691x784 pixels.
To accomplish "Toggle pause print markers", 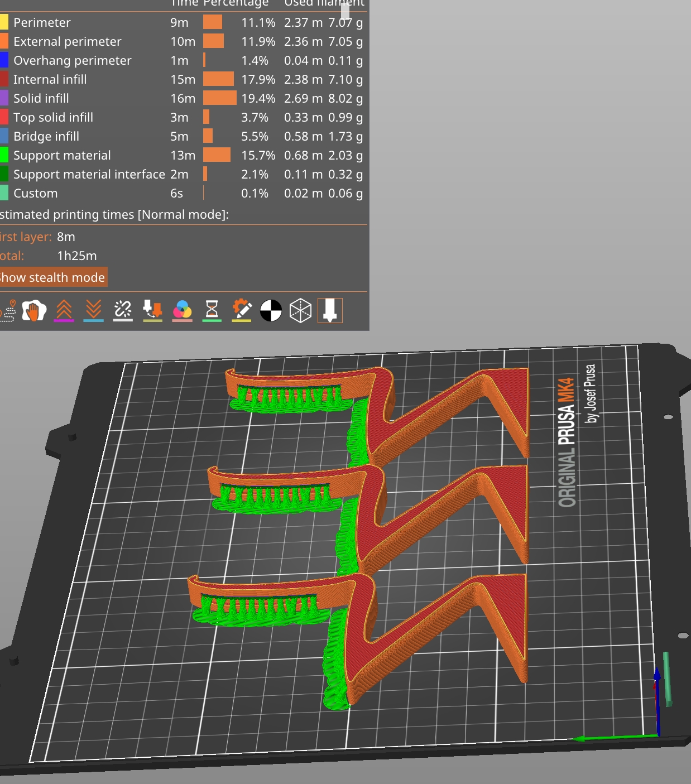I will pyautogui.click(x=213, y=311).
